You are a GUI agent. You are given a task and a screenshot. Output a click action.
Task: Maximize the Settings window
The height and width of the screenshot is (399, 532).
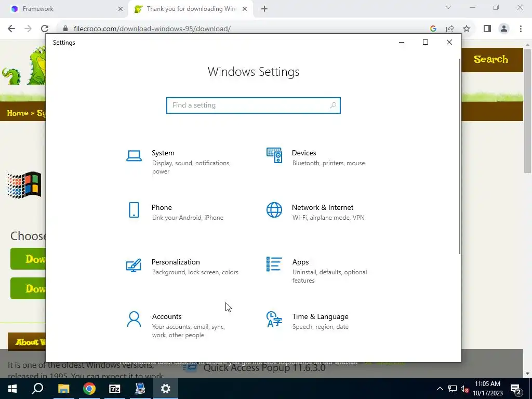pos(425,42)
